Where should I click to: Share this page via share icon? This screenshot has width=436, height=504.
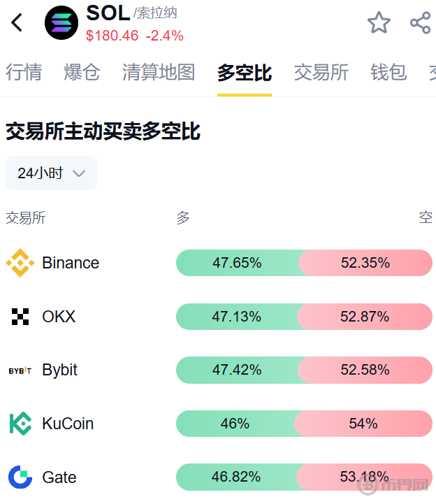pyautogui.click(x=420, y=22)
